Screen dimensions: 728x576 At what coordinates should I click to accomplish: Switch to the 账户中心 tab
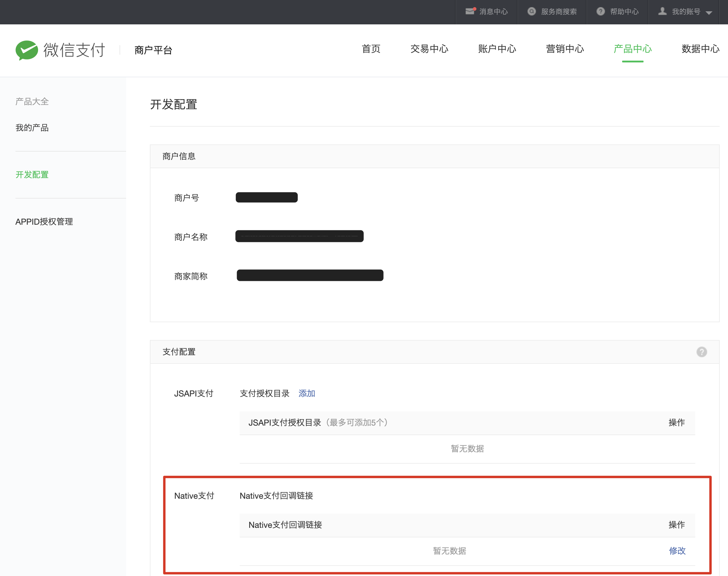coord(497,49)
